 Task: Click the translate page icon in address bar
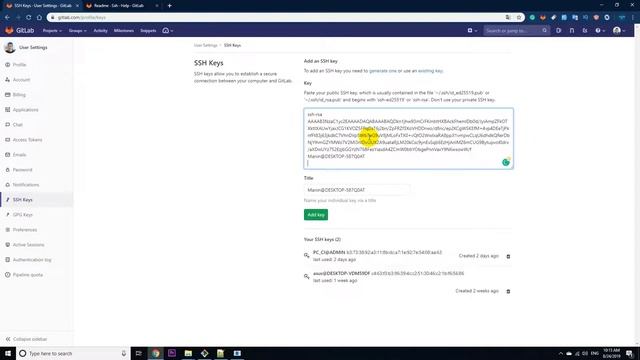(508, 18)
